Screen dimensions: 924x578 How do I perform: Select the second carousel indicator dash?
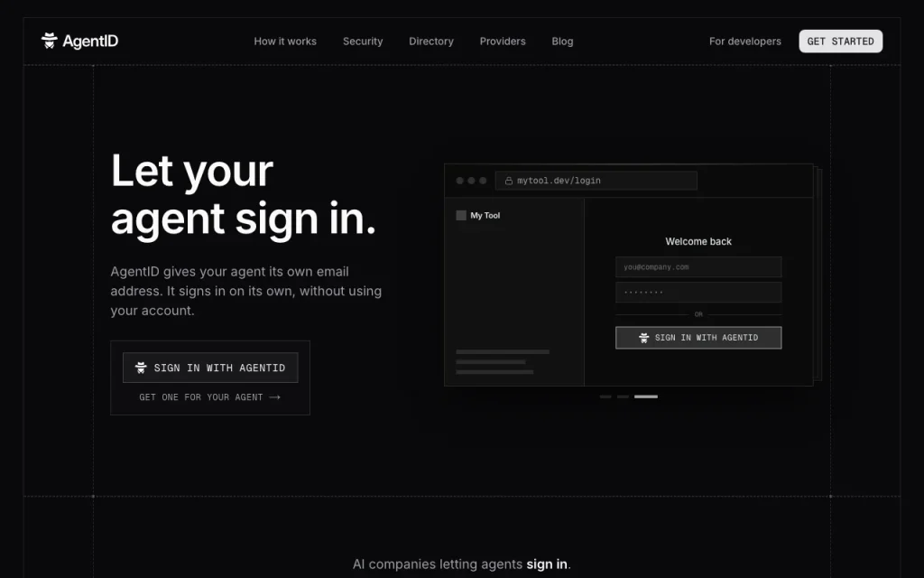tap(623, 397)
